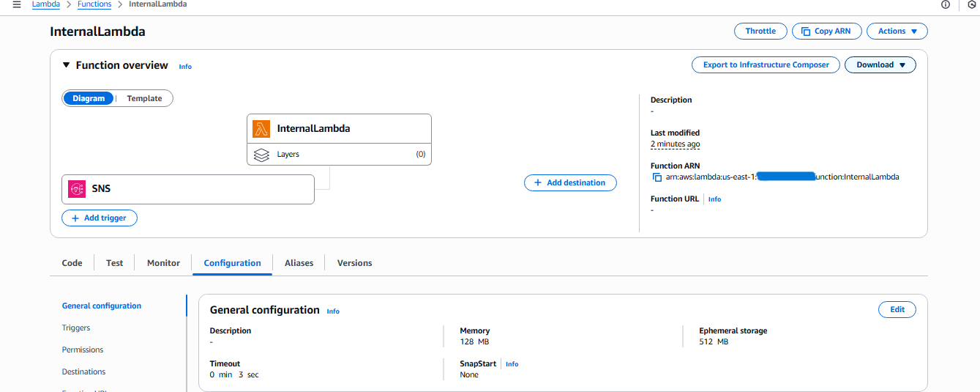Click Add destination button
The height and width of the screenshot is (392, 980).
coord(570,182)
